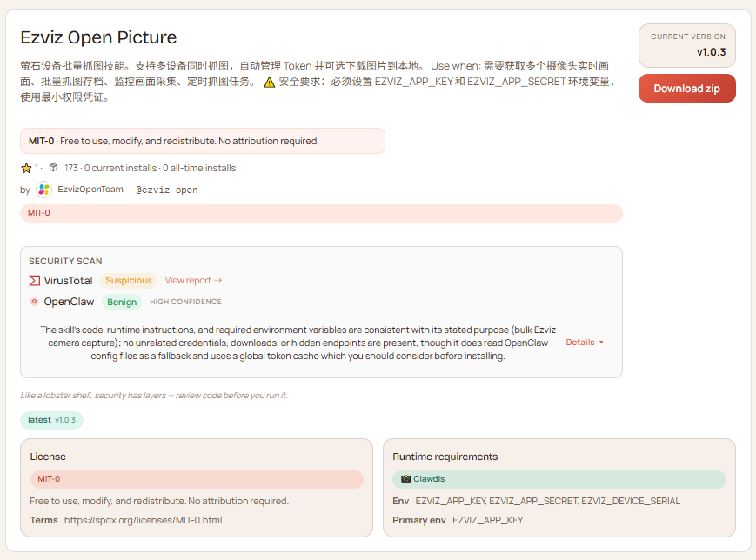Open the VirusTotal View report link
Image resolution: width=756 pixels, height=560 pixels.
pyautogui.click(x=192, y=280)
